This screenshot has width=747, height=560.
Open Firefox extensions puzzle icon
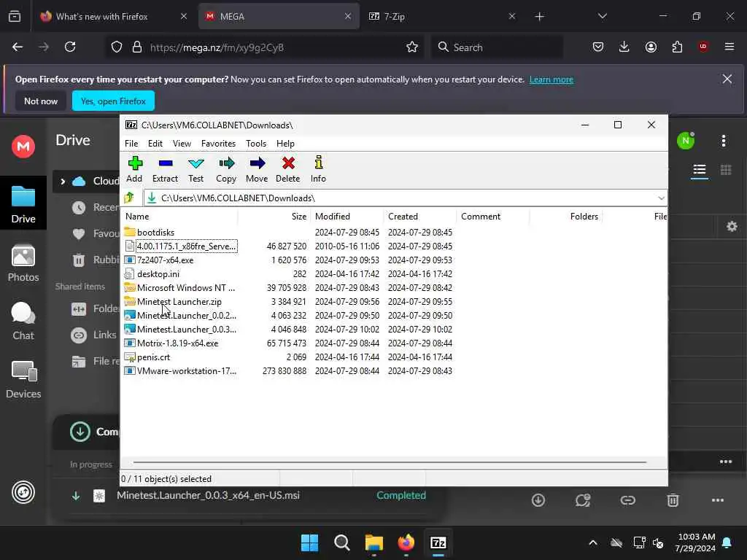pos(677,47)
